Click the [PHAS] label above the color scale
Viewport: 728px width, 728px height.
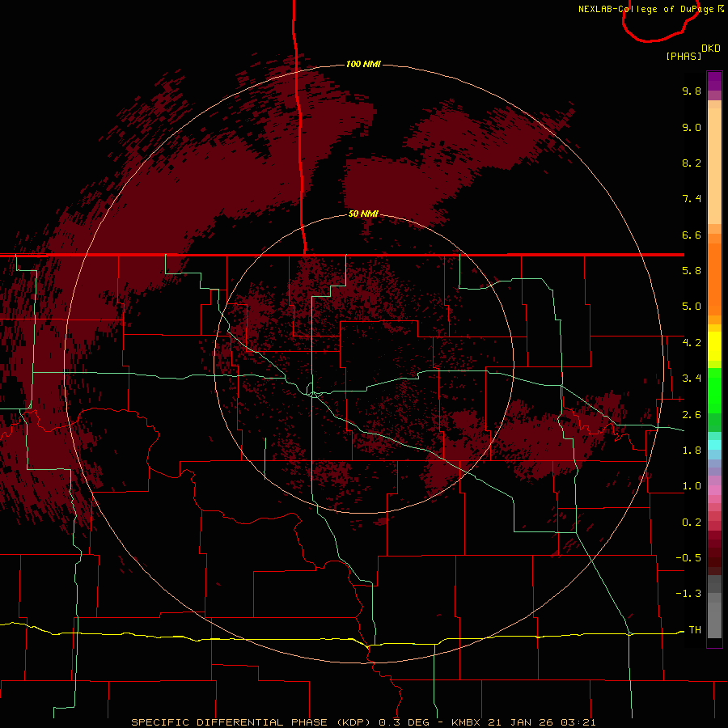[x=684, y=56]
